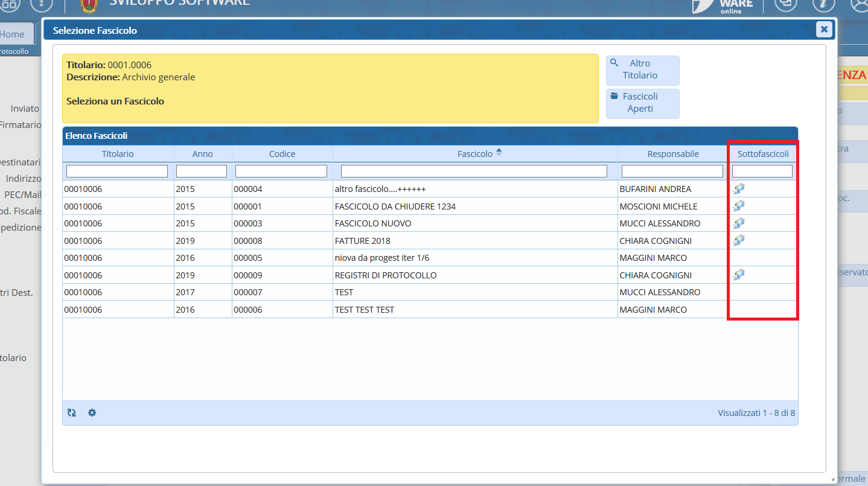Click subfolders icon for FASCICOLO NUOVO row
868x486 pixels.
click(x=738, y=223)
